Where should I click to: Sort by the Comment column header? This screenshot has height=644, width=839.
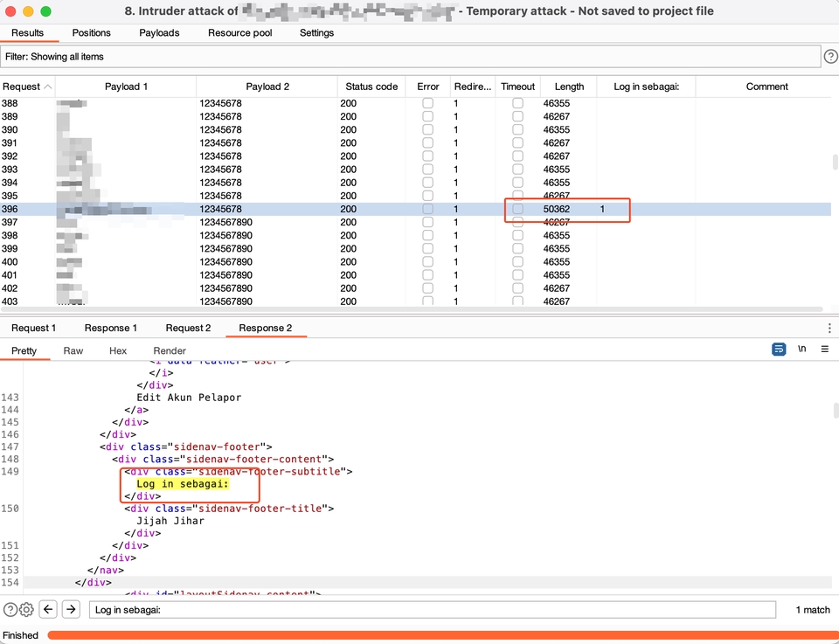click(x=766, y=87)
